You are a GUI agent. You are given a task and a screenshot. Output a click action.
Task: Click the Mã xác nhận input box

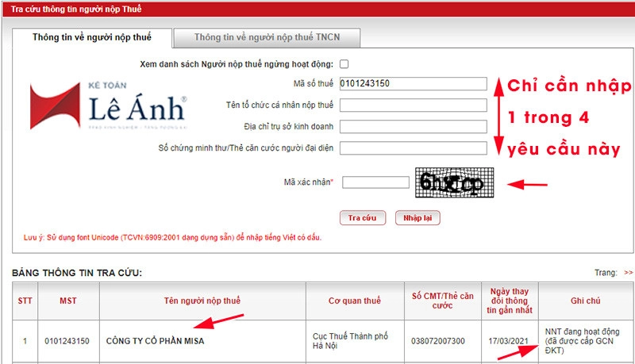pyautogui.click(x=375, y=182)
